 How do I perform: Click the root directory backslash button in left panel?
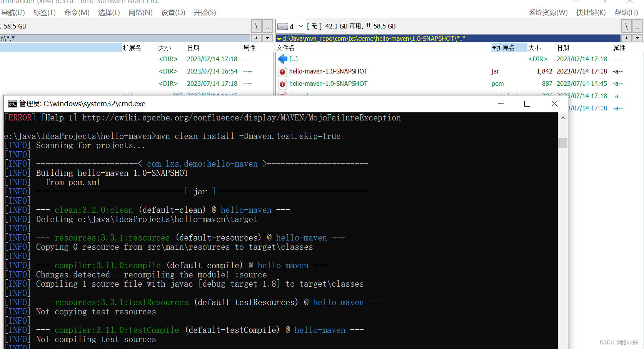click(x=256, y=26)
